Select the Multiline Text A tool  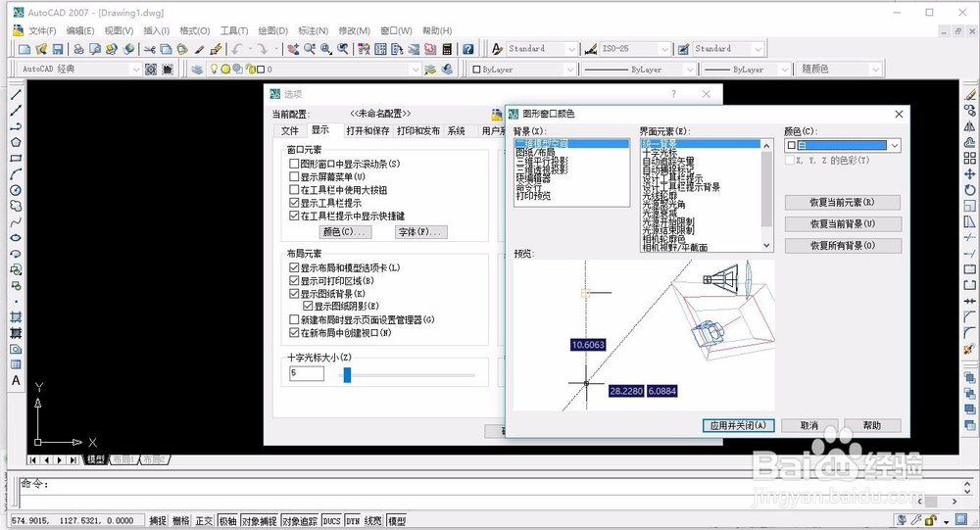(16, 380)
